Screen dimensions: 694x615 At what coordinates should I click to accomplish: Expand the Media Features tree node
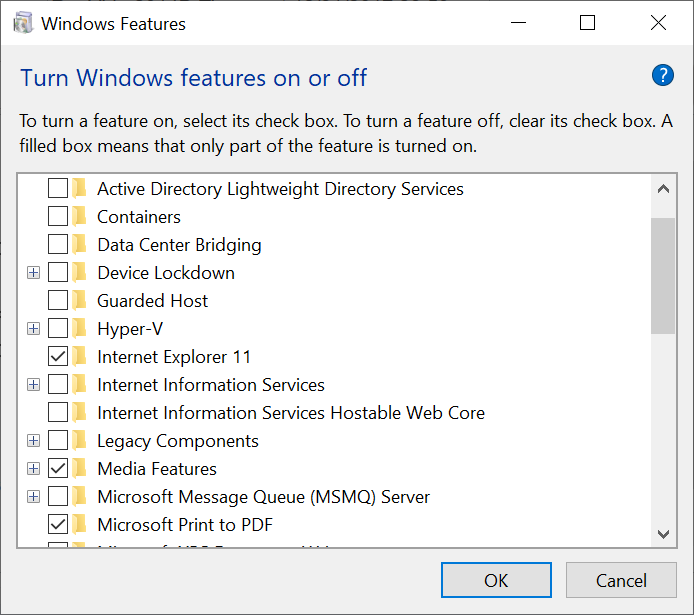tap(33, 469)
